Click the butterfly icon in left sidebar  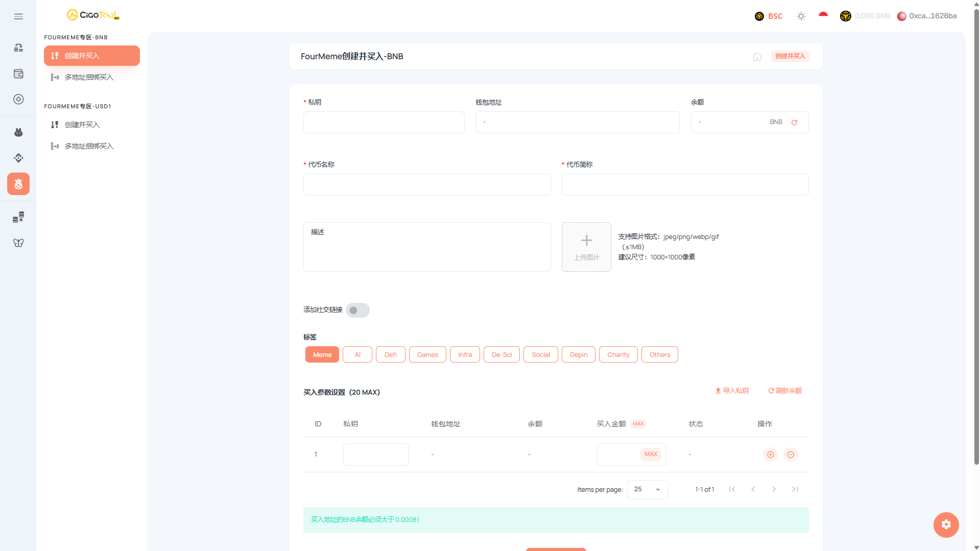[18, 243]
